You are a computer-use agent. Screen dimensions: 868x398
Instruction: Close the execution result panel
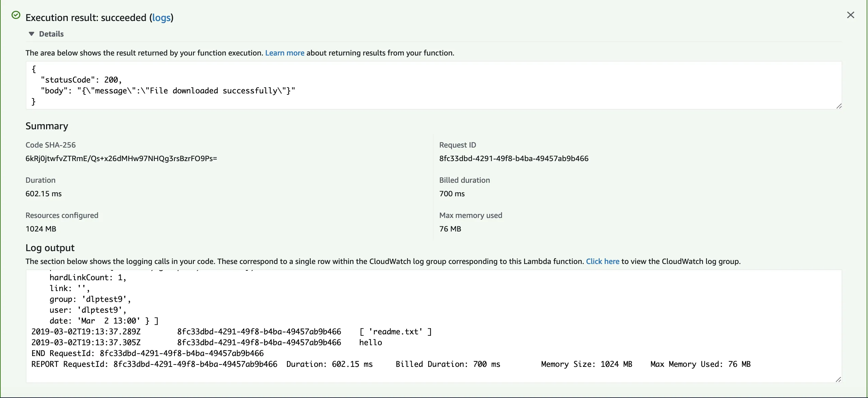[850, 15]
